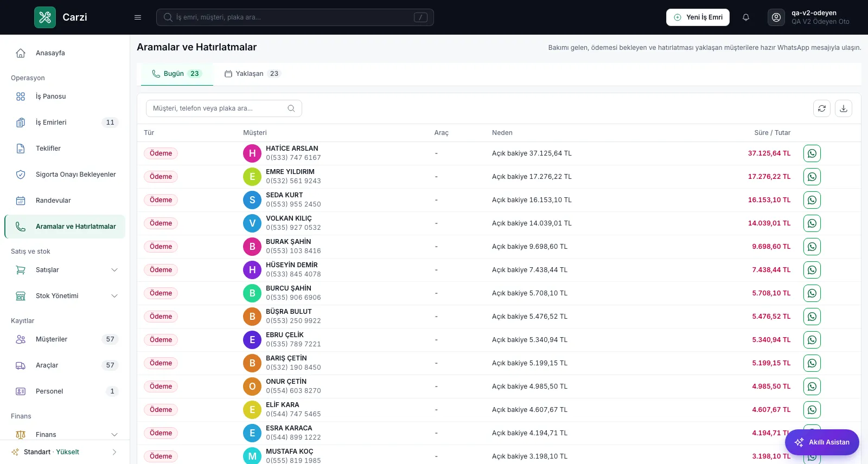868x464 pixels.
Task: Open Teklifler page
Action: point(65,149)
